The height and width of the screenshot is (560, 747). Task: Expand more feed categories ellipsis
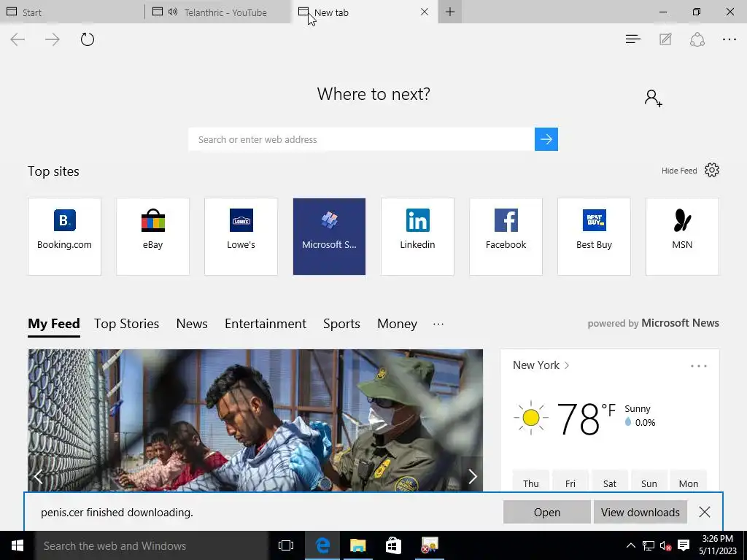(438, 324)
